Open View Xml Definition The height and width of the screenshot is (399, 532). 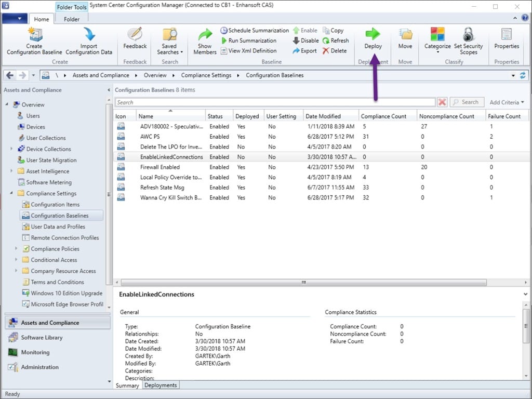pos(249,50)
